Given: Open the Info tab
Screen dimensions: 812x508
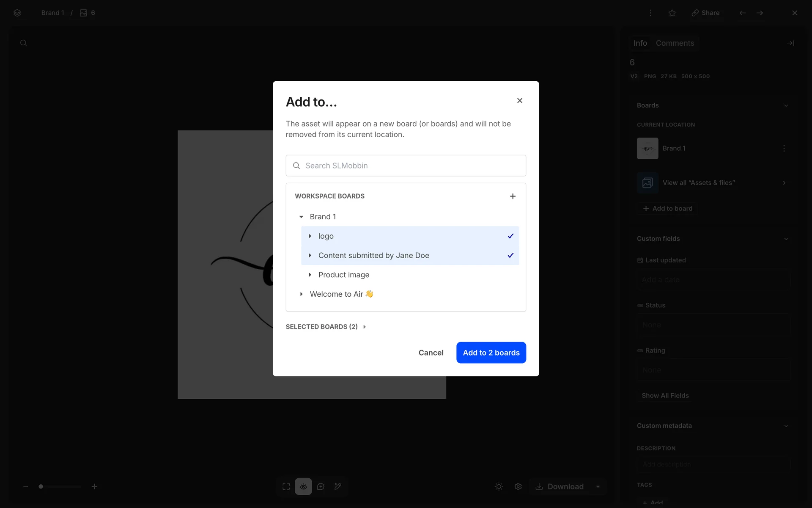Looking at the screenshot, I should [x=640, y=43].
